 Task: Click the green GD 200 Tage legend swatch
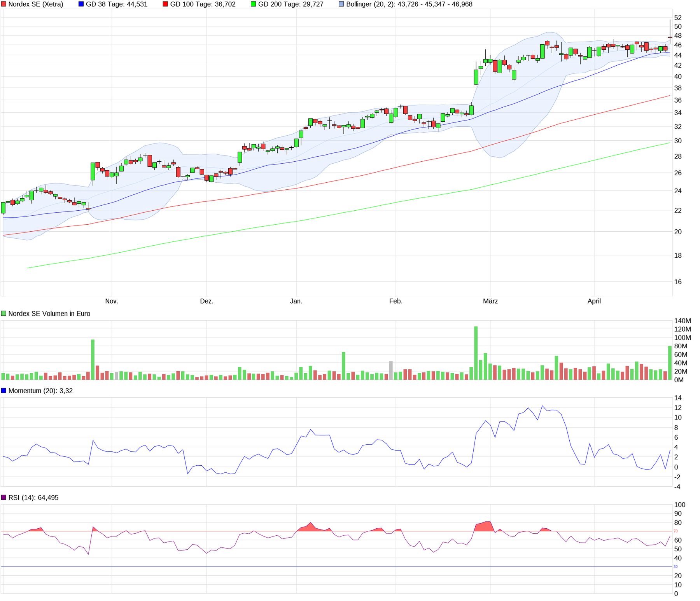pos(254,4)
